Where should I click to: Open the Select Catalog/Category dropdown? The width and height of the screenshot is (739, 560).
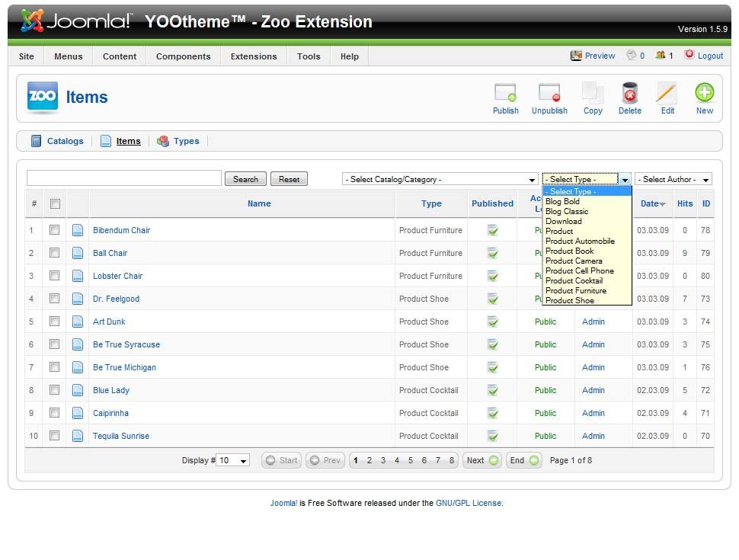[x=440, y=179]
